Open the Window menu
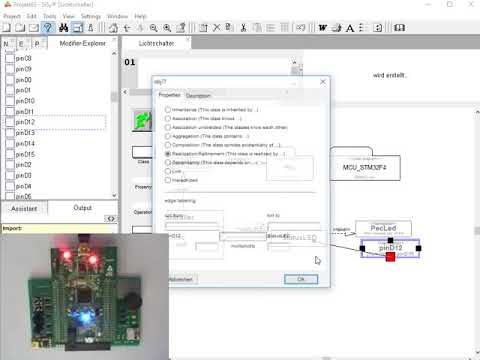Image resolution: width=480 pixels, height=360 pixels. (117, 16)
